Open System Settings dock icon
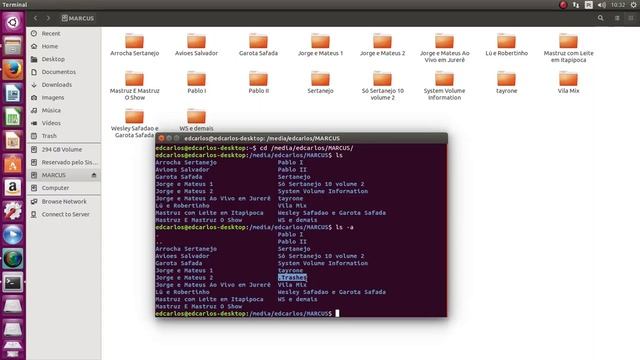This screenshot has width=640, height=360. pos(13,211)
